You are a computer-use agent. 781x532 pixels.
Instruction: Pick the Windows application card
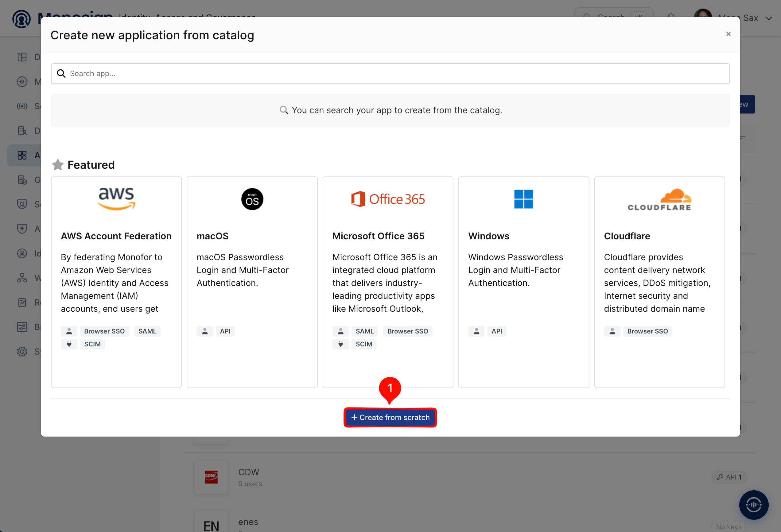pos(523,282)
